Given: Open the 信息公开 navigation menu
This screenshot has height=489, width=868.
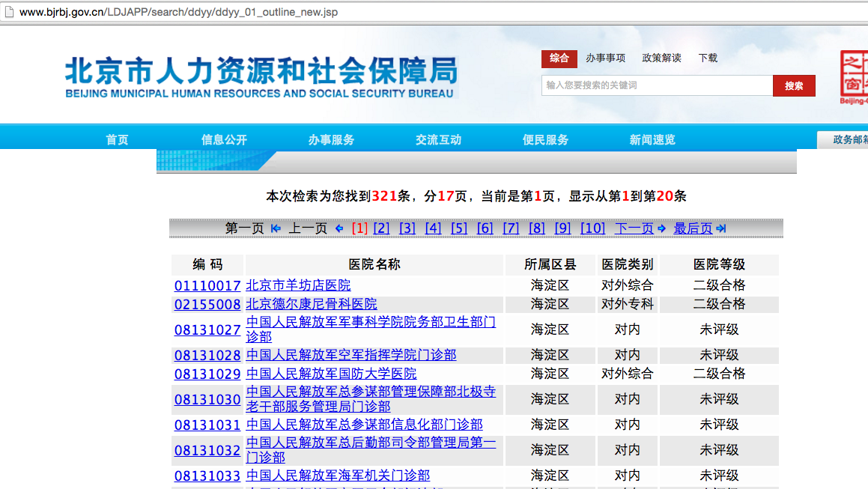Looking at the screenshot, I should 224,140.
